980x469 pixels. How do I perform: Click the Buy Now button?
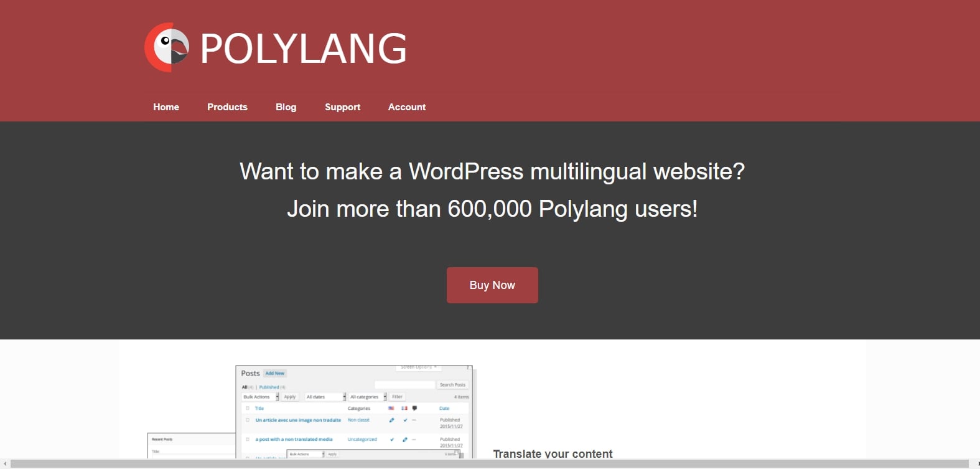[x=492, y=285]
